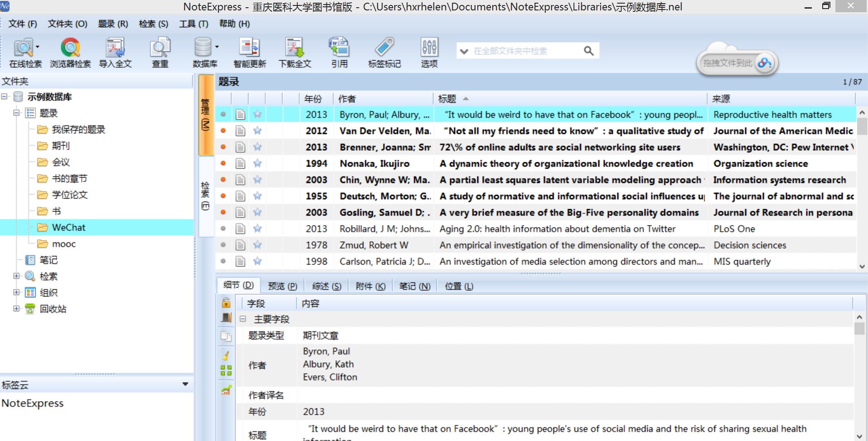Click the green chart icon in detail sidebar
The height and width of the screenshot is (441, 868).
pyautogui.click(x=226, y=390)
